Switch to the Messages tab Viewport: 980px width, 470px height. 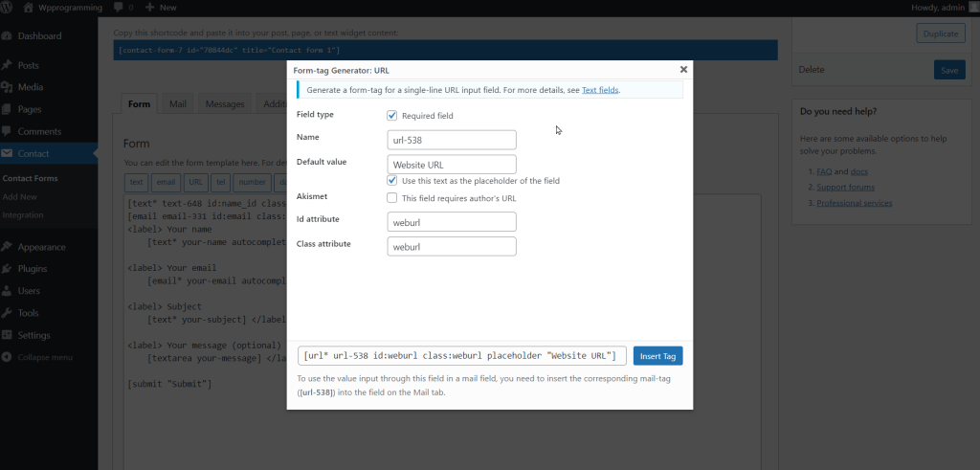coord(225,104)
